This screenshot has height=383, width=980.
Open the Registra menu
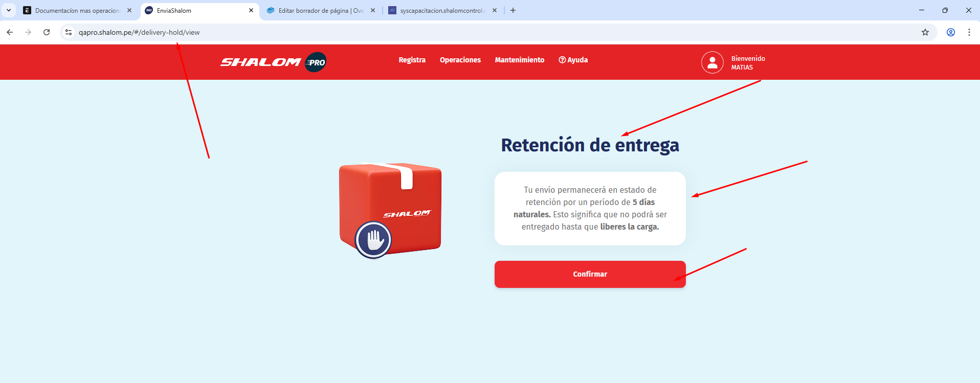click(x=412, y=60)
